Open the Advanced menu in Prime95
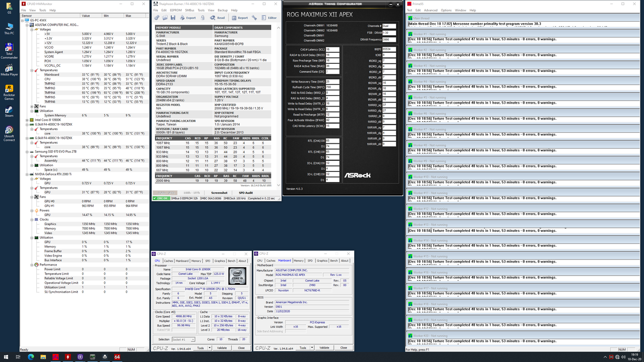Screen dimensions: 644x362 [x=431, y=10]
